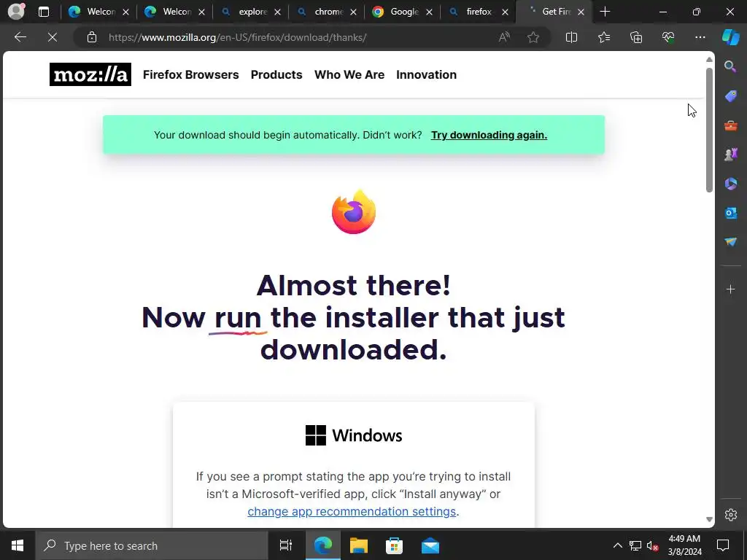
Task: Add this page to favorites star
Action: (533, 37)
